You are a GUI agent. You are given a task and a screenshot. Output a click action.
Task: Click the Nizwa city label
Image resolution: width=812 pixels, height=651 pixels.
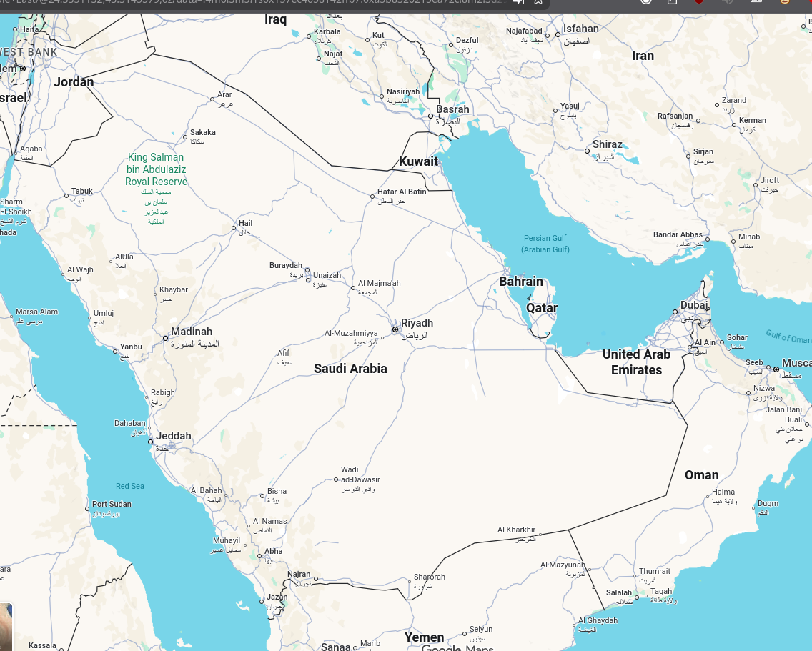[764, 389]
